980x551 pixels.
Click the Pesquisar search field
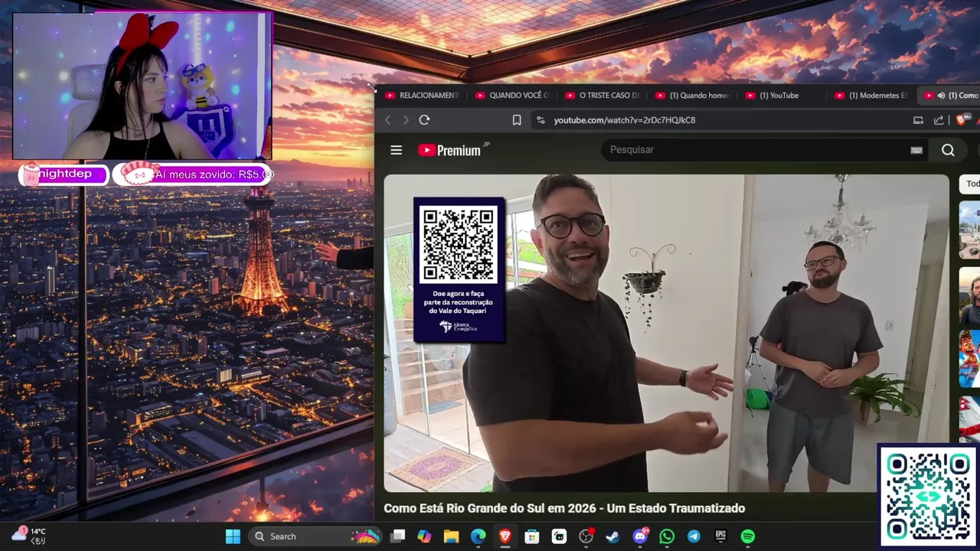coord(754,150)
